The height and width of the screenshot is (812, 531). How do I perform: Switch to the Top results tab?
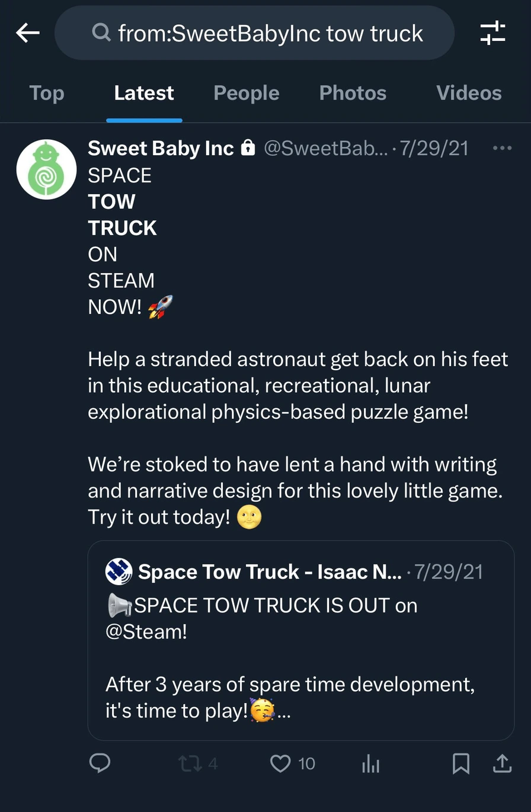pyautogui.click(x=46, y=93)
